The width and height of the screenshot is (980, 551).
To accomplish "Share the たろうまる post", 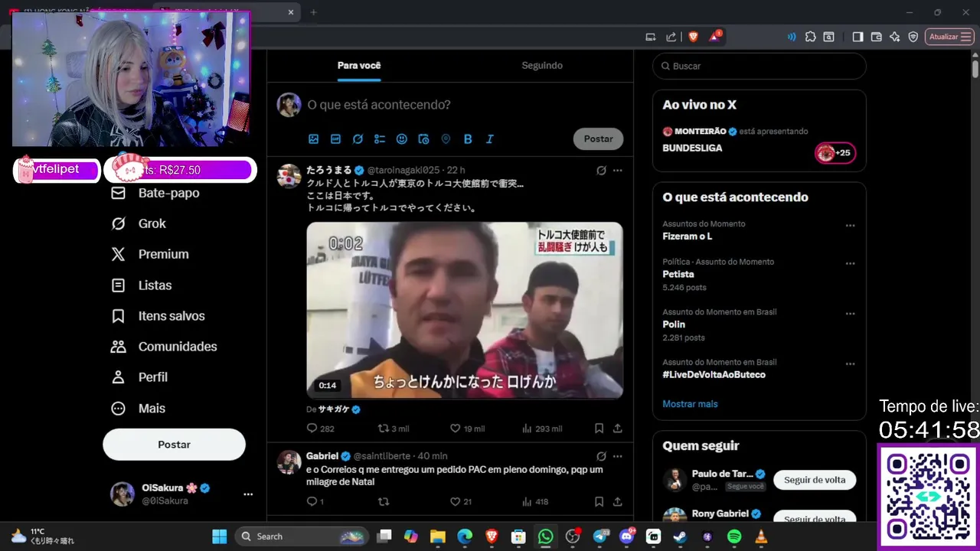I will coord(618,429).
